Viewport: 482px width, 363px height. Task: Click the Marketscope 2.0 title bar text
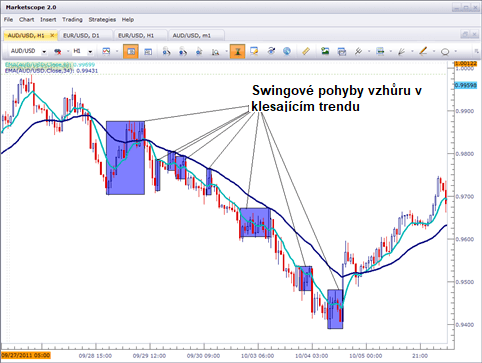(31, 7)
